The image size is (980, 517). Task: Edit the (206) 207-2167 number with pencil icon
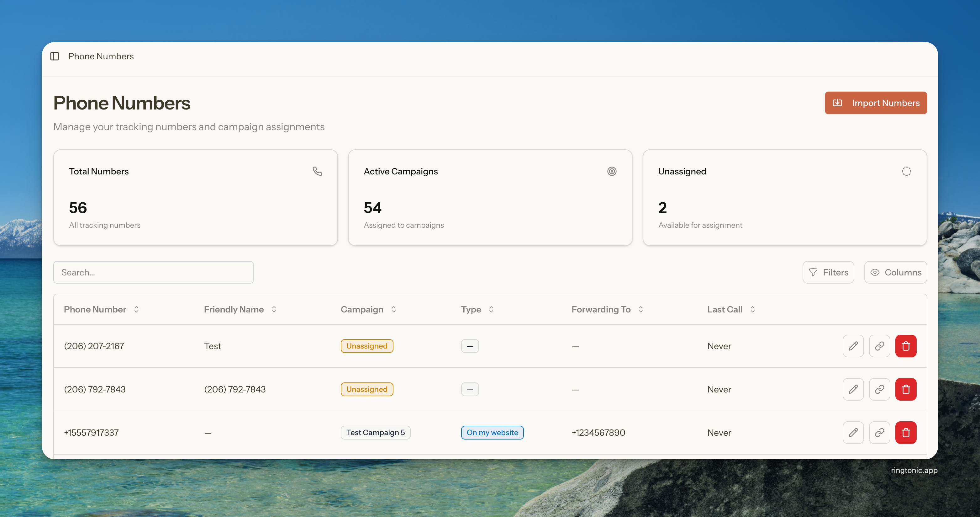tap(853, 346)
